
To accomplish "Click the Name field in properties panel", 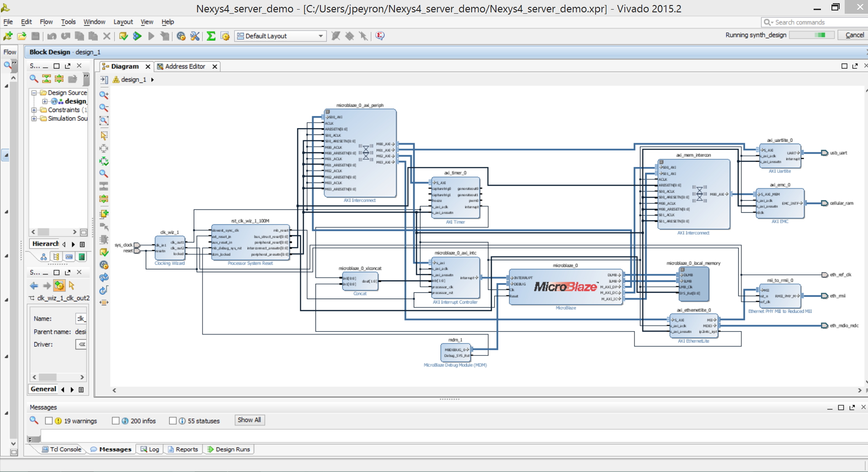I will (x=81, y=319).
